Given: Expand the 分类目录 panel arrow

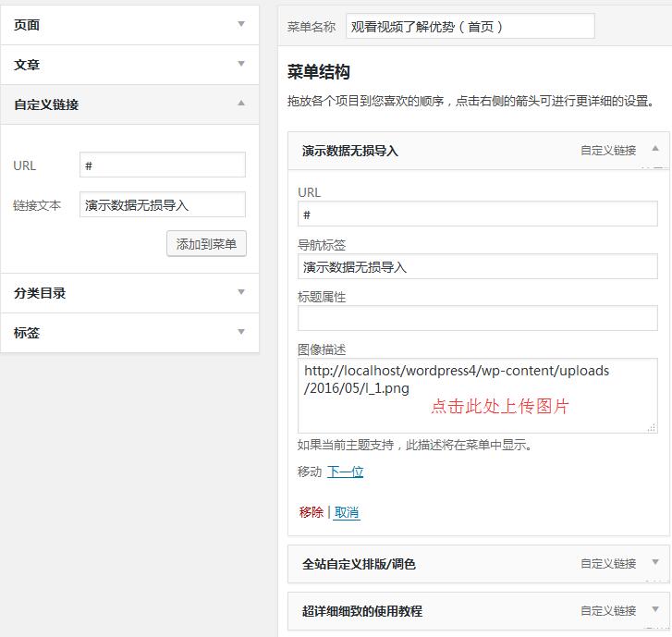Looking at the screenshot, I should coord(241,292).
